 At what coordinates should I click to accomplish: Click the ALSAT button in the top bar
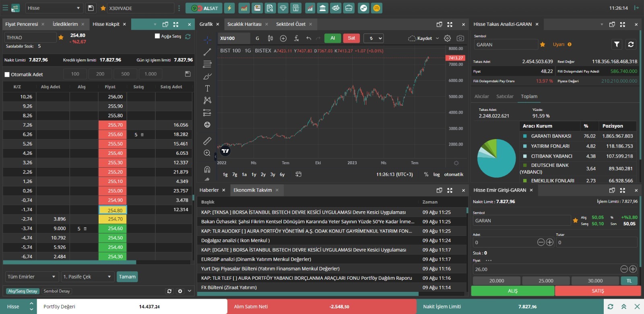pyautogui.click(x=204, y=8)
